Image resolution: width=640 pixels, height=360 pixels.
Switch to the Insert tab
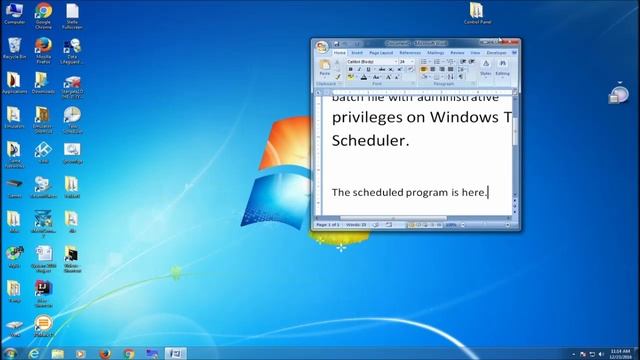tap(357, 53)
